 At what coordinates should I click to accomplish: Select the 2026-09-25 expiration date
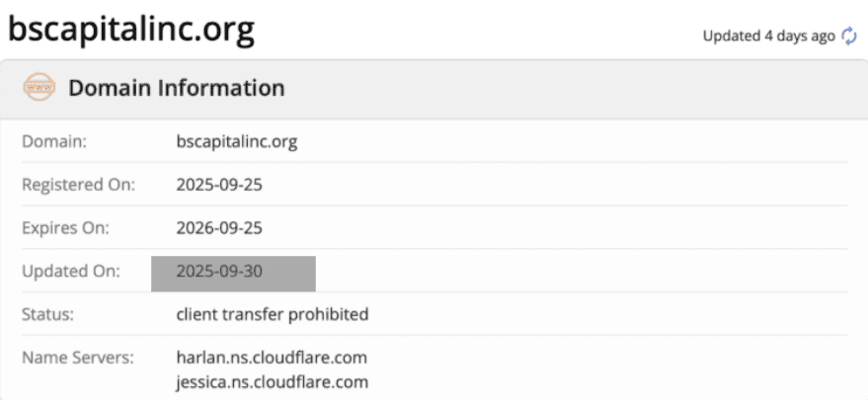click(218, 227)
